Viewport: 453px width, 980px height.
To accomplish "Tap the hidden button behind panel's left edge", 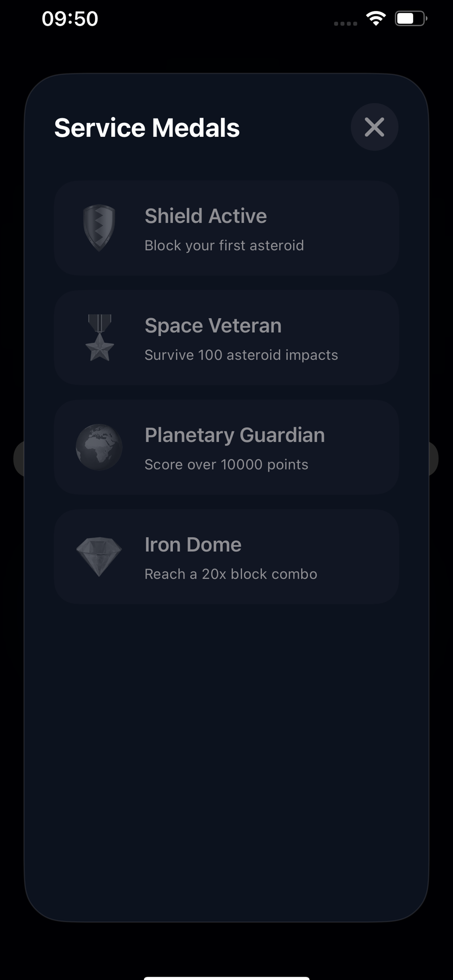I will 19,458.
